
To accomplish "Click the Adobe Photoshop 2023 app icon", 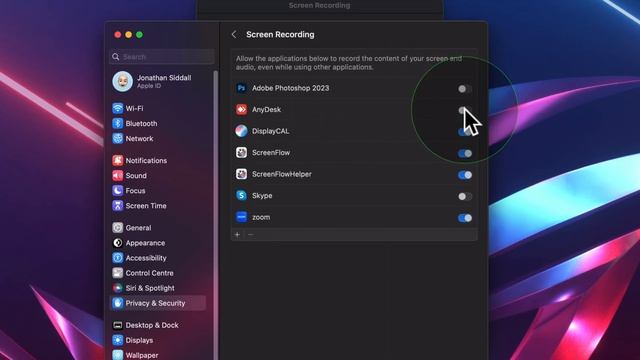I will (x=241, y=88).
